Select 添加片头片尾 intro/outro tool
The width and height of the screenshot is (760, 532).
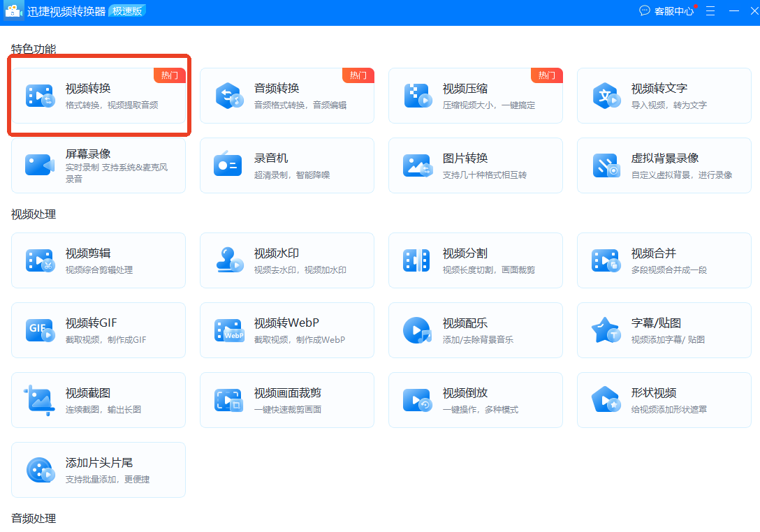coord(98,469)
